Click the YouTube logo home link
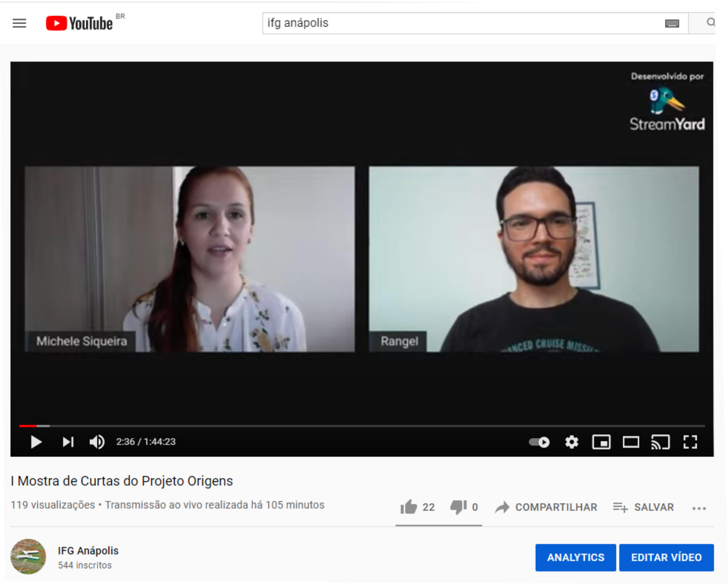Viewport: 728px width, 584px height. coord(79,23)
